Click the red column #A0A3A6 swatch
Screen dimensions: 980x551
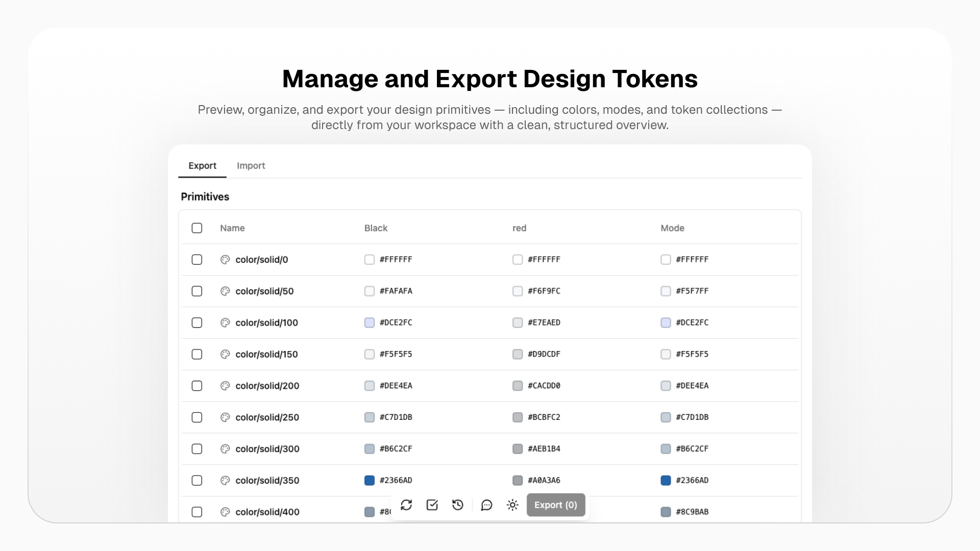(518, 481)
